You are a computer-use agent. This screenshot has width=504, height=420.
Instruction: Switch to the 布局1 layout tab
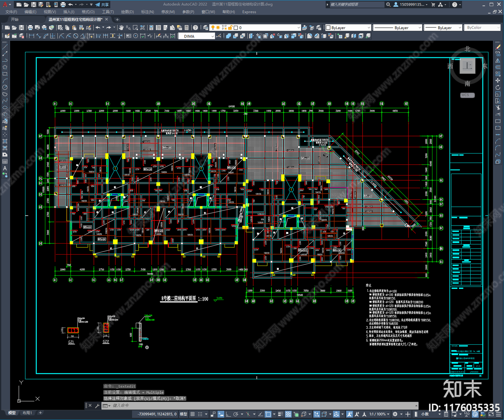click(27, 413)
